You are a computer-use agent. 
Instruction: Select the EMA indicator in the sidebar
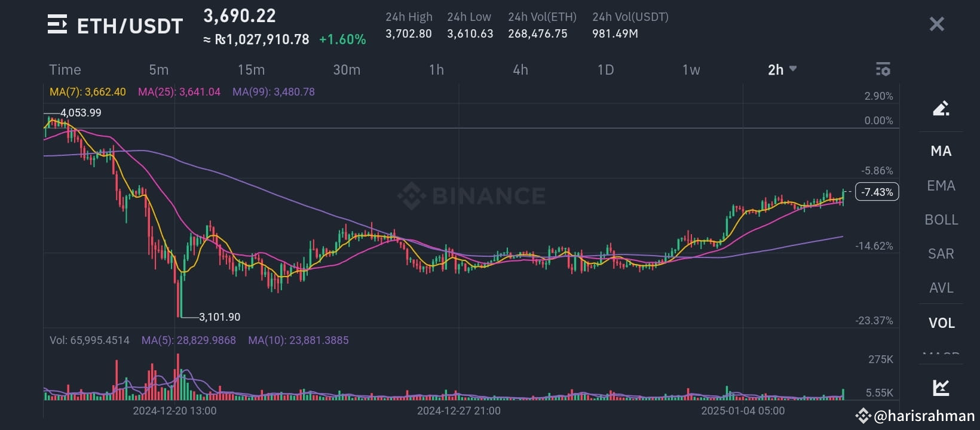click(941, 186)
